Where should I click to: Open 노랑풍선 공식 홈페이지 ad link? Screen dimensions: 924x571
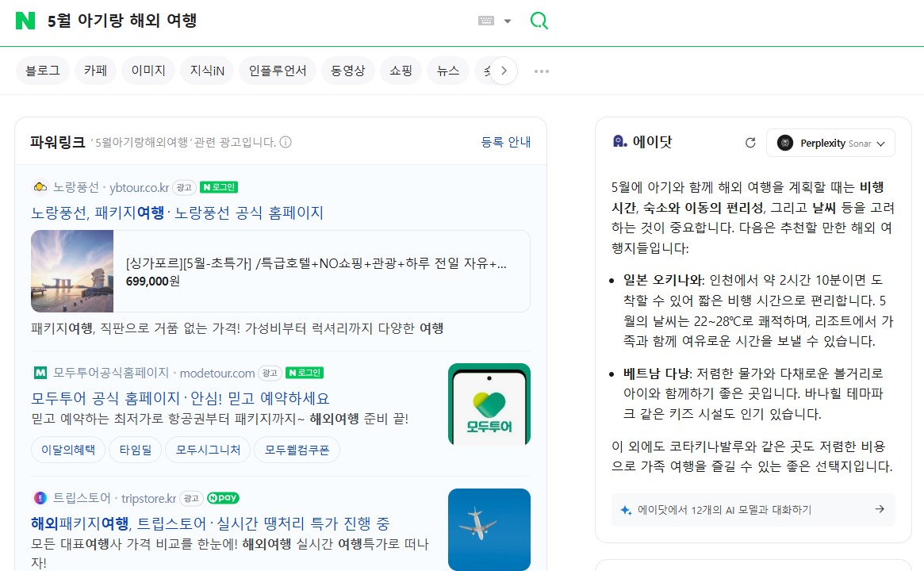point(177,213)
